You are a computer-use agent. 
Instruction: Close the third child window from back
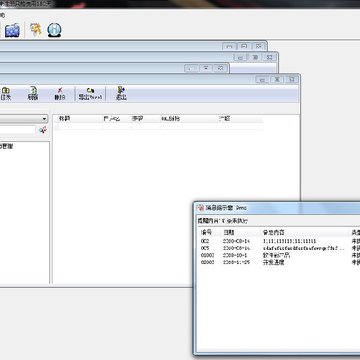(220, 68)
